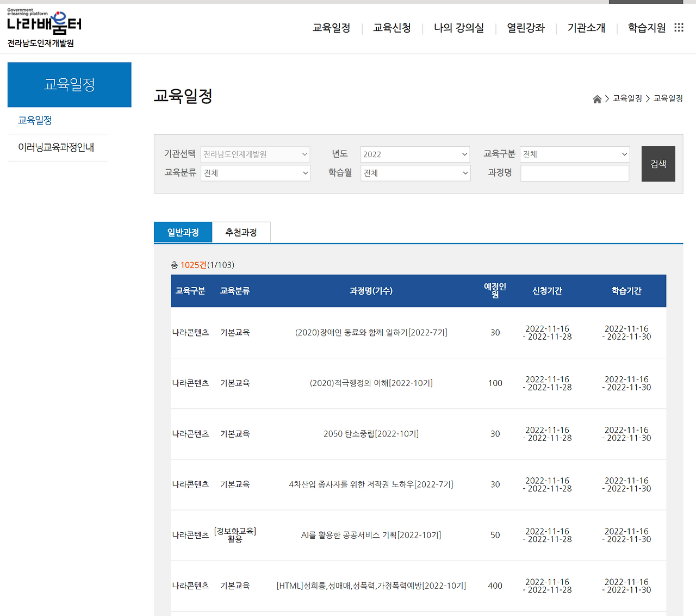
Task: Click 교육일정 in the breadcrumb trail
Action: click(626, 98)
